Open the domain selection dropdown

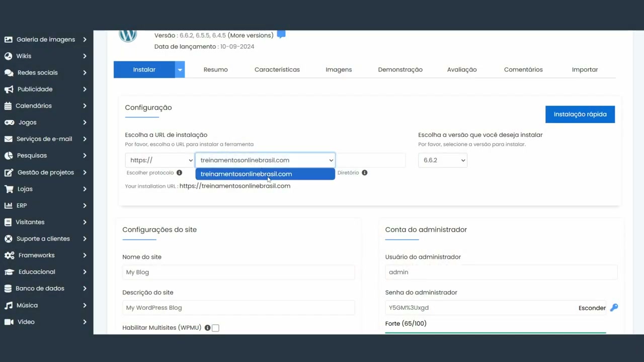[265, 160]
